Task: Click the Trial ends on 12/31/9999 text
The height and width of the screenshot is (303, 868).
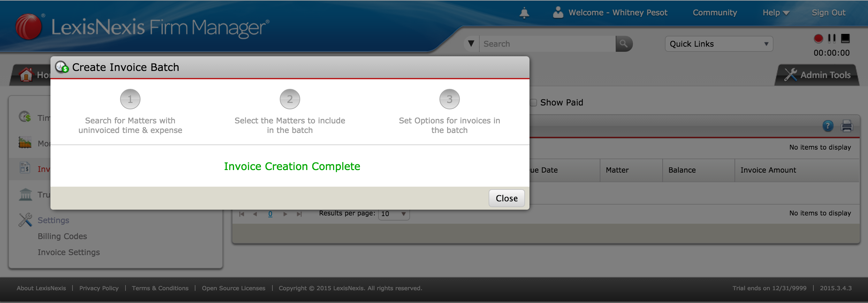Action: point(769,288)
